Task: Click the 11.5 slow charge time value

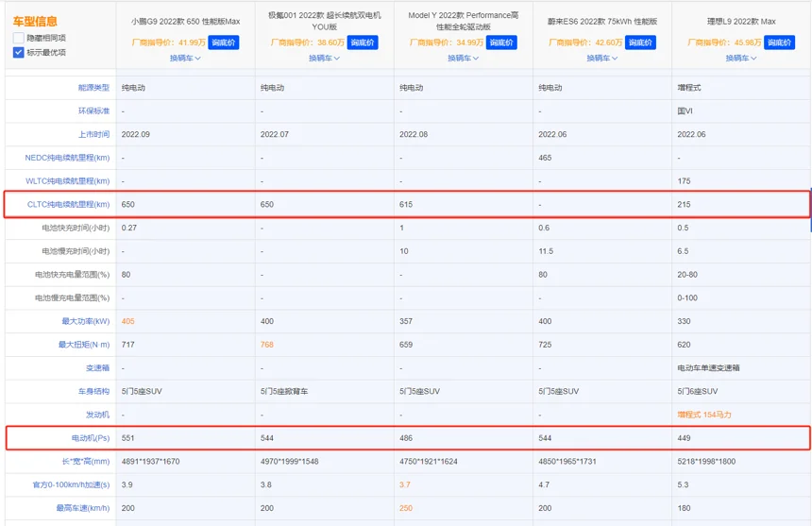Action: [546, 251]
